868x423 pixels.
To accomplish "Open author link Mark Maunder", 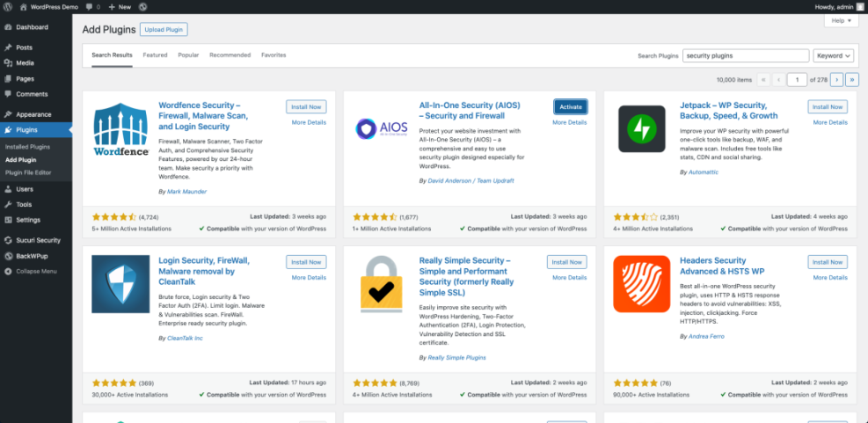I will pos(187,192).
